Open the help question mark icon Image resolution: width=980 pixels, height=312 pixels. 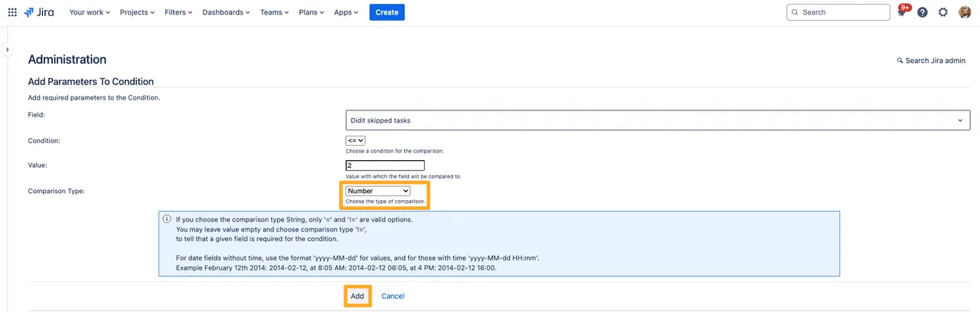(x=923, y=12)
